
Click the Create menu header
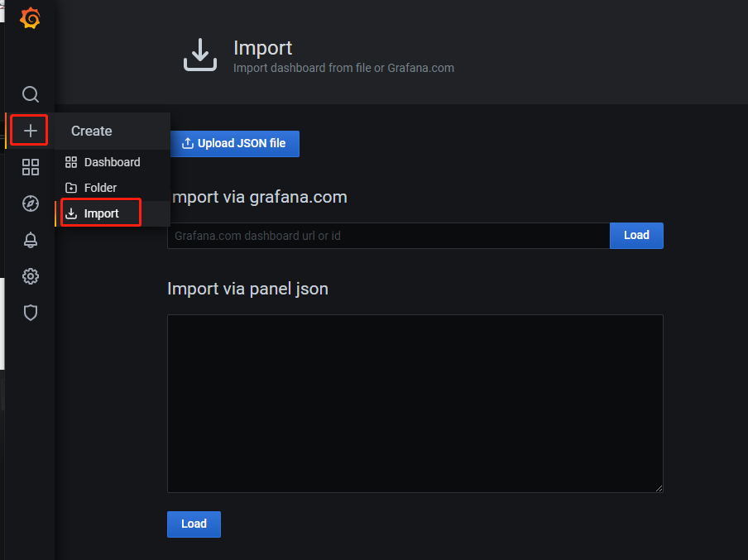(92, 131)
